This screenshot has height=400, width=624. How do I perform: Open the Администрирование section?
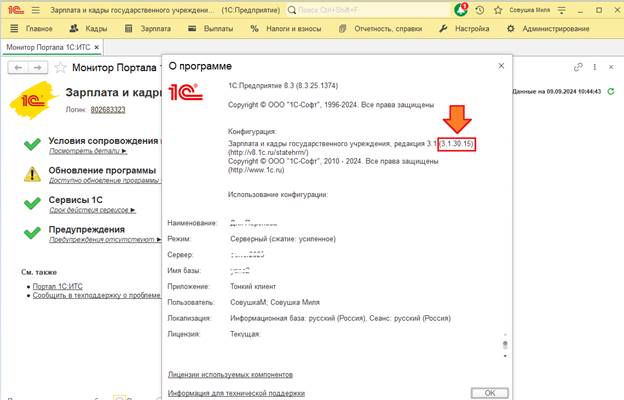(x=548, y=29)
